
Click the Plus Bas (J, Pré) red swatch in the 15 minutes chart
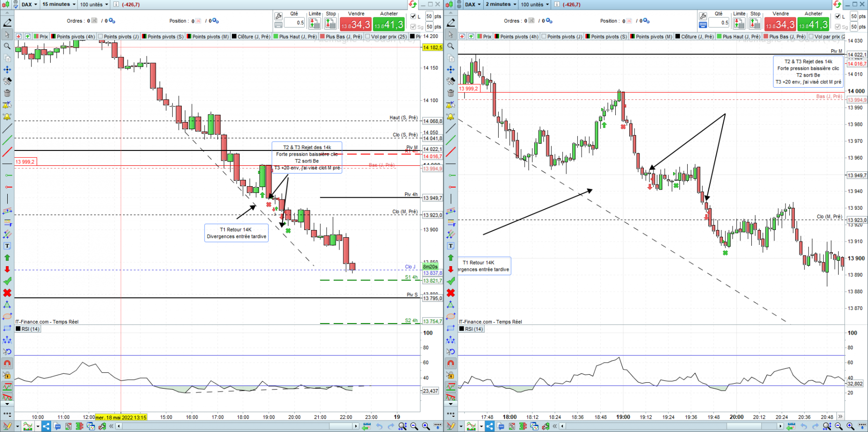pyautogui.click(x=323, y=36)
